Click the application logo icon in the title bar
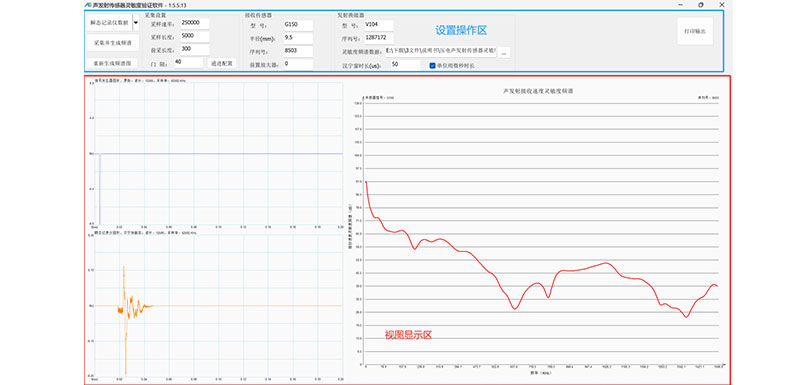This screenshot has height=385, width=800. (x=88, y=5)
